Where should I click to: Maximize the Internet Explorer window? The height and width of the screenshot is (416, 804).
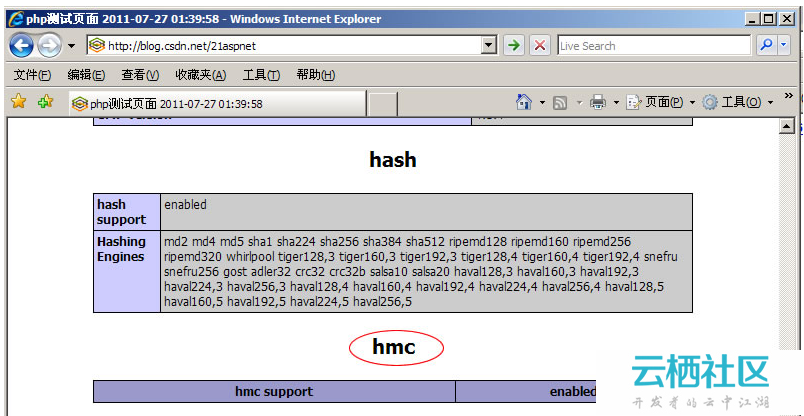click(769, 19)
